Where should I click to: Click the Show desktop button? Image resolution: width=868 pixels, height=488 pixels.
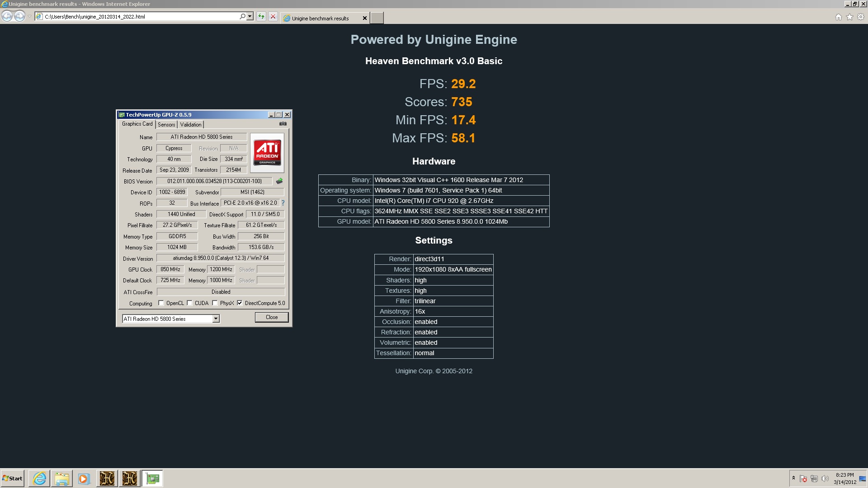pyautogui.click(x=863, y=479)
